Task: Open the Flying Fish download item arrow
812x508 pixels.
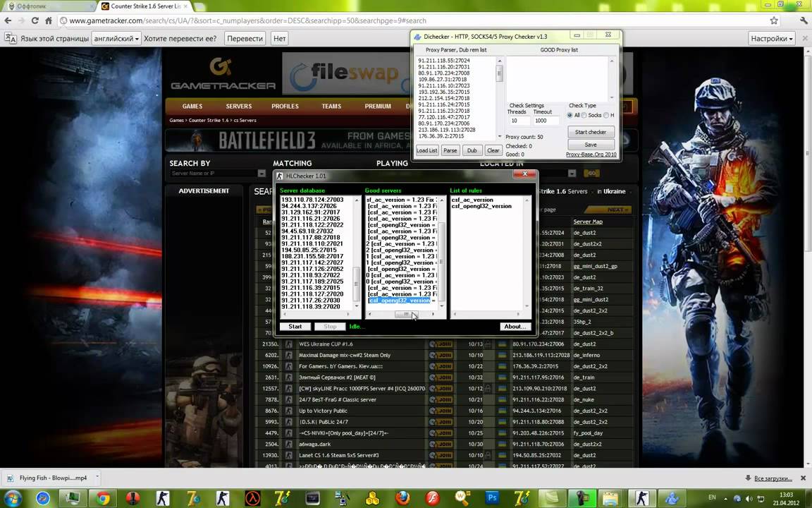Action: click(97, 478)
